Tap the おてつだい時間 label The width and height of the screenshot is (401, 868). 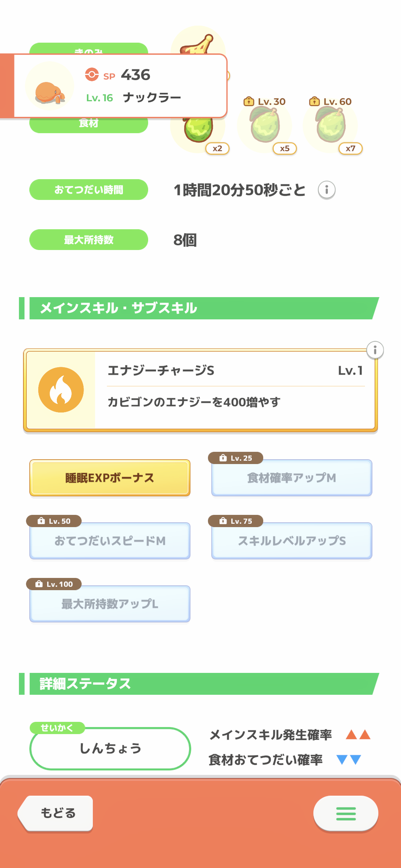pyautogui.click(x=89, y=190)
